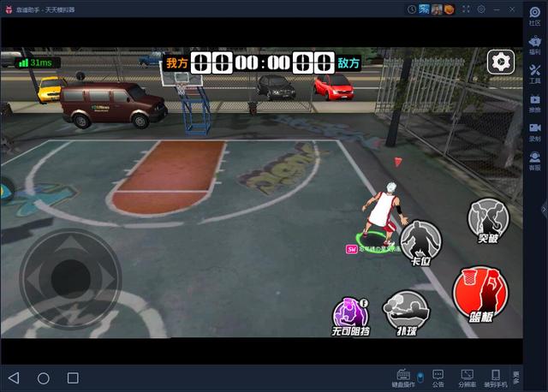The image size is (548, 392).
Task: Tap the Android recent apps square
Action: [x=73, y=377]
